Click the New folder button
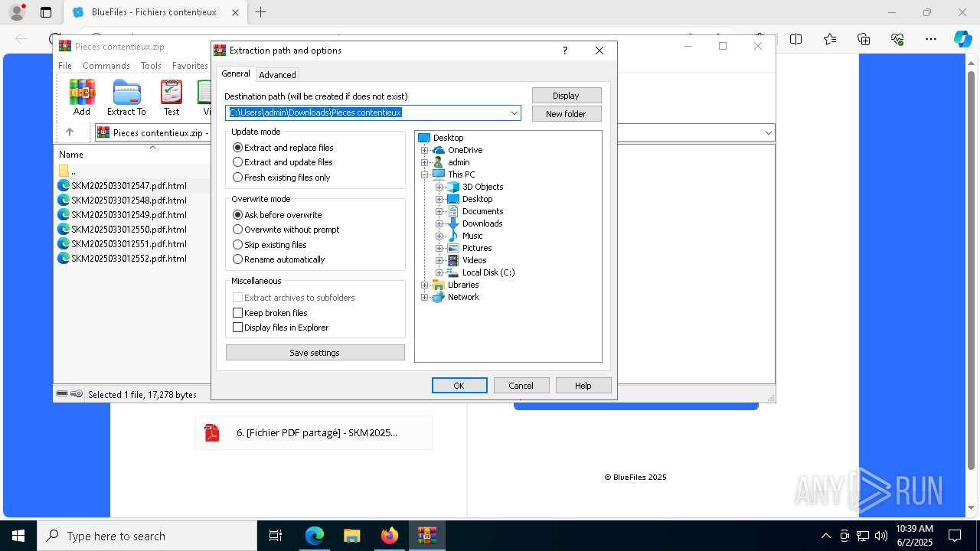This screenshot has width=980, height=551. coord(567,114)
